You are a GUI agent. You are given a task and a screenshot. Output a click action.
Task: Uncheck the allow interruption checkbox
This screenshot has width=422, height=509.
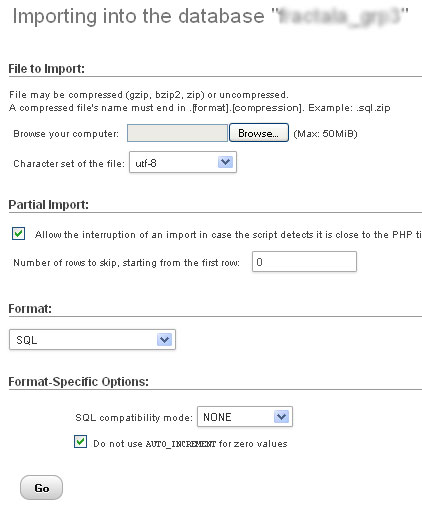[x=18, y=233]
